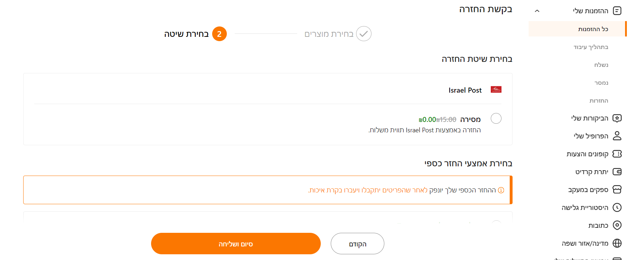Screen dimensions: 644x260
Task: Click the Israel Post logo
Action: tap(496, 89)
